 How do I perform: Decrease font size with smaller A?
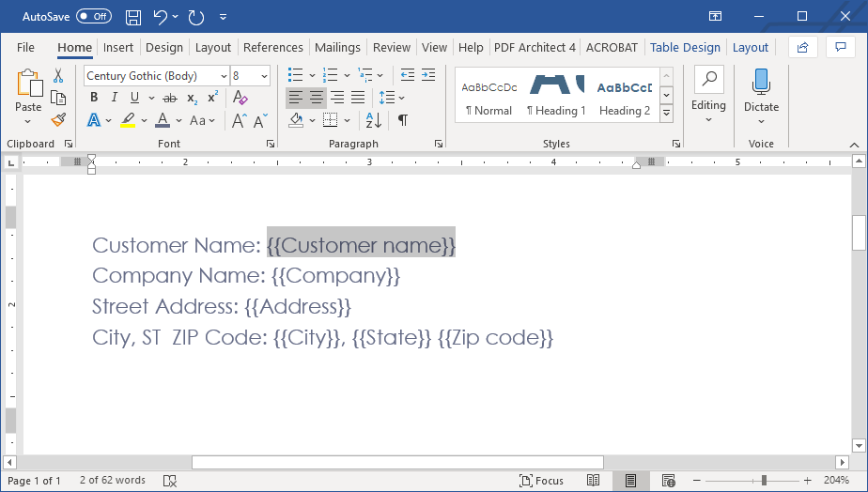[x=260, y=120]
